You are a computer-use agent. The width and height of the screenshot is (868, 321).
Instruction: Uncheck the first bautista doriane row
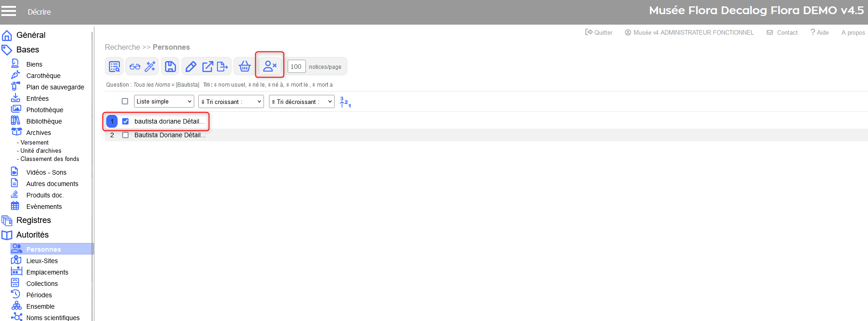point(125,121)
